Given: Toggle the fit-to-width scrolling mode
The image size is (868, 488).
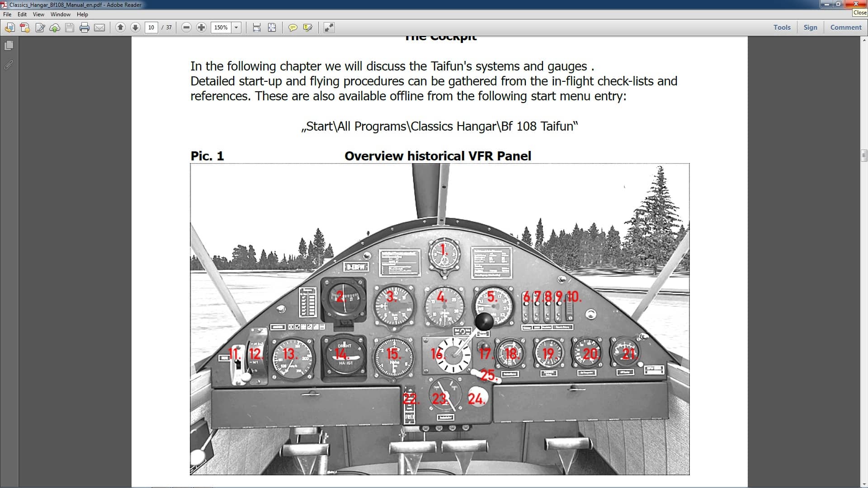Looking at the screenshot, I should pos(257,28).
